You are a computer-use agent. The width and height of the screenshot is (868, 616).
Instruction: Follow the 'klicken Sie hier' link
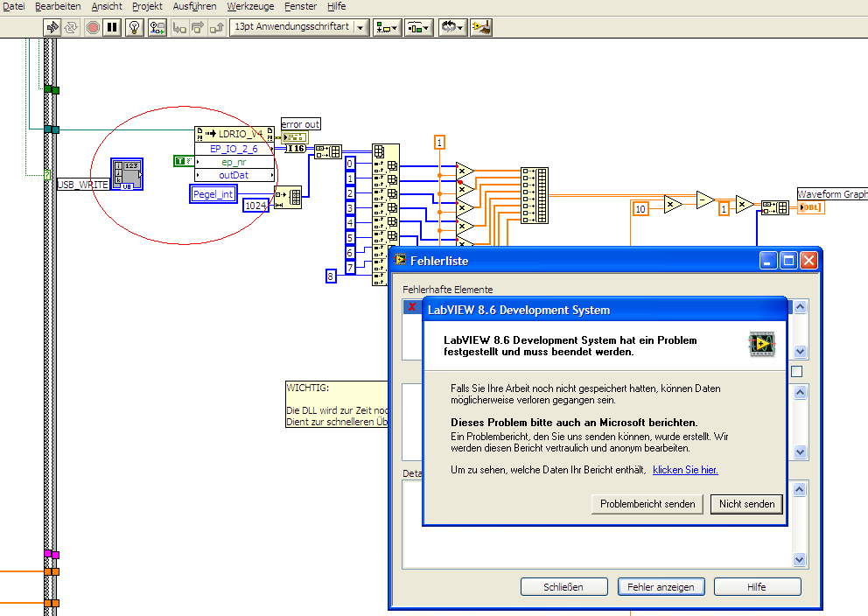pyautogui.click(x=685, y=470)
